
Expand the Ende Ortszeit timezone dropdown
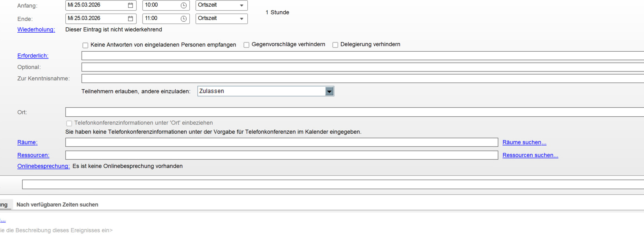pos(241,19)
